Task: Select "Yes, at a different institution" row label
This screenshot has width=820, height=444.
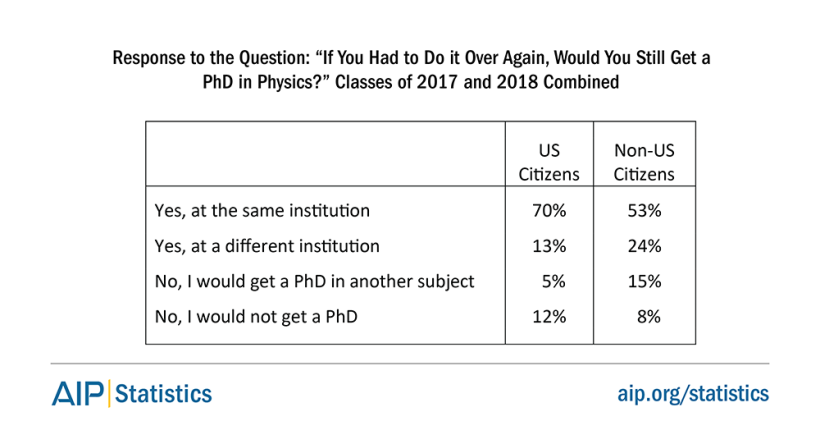Action: tap(267, 244)
